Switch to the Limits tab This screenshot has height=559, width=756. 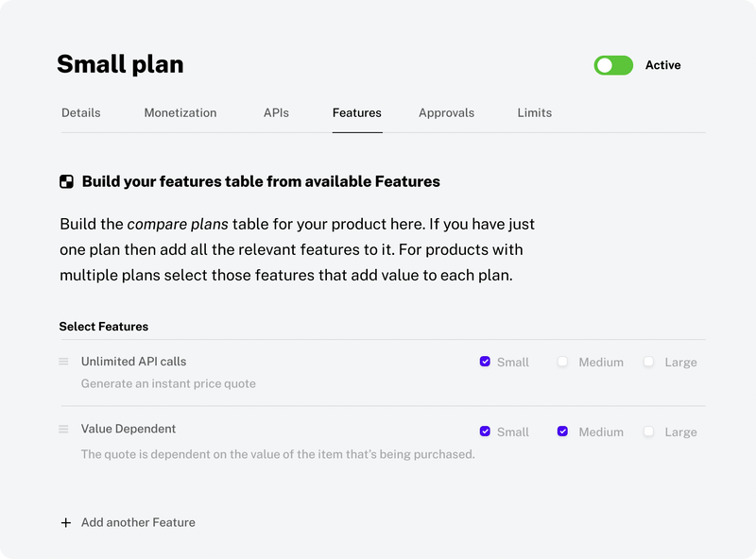click(534, 112)
